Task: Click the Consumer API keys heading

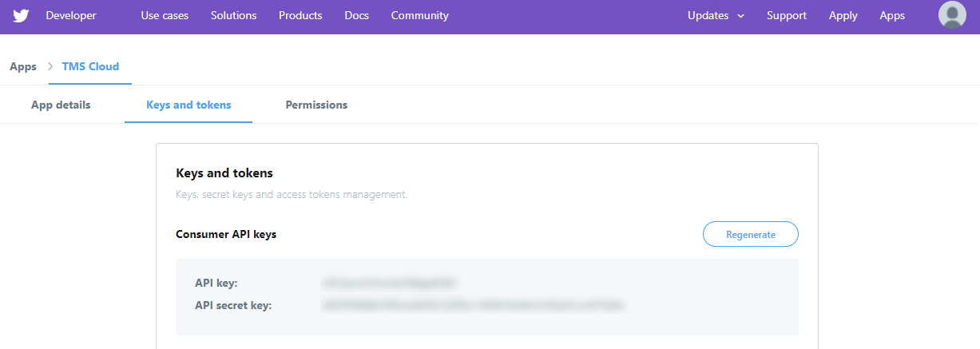Action: click(226, 235)
